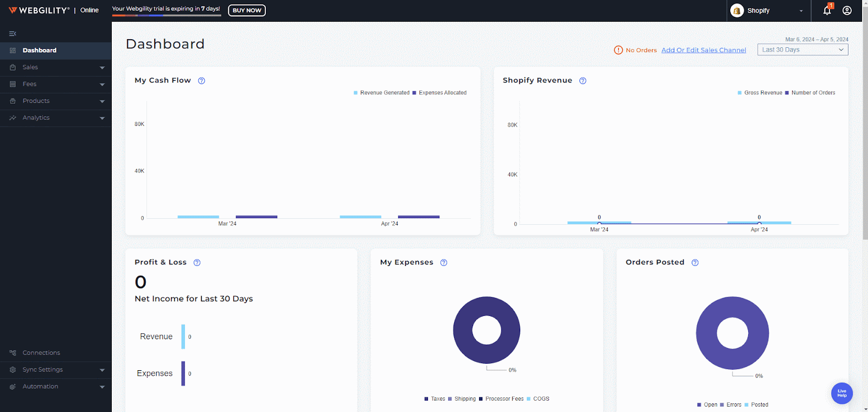Image resolution: width=868 pixels, height=412 pixels.
Task: Open the Live Help chat bubble
Action: 841,393
